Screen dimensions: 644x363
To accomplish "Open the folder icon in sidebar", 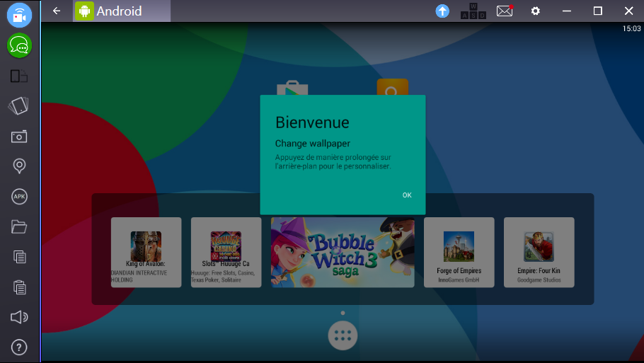I will click(19, 226).
